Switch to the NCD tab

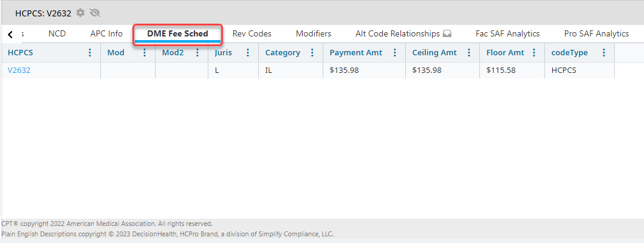click(x=57, y=34)
